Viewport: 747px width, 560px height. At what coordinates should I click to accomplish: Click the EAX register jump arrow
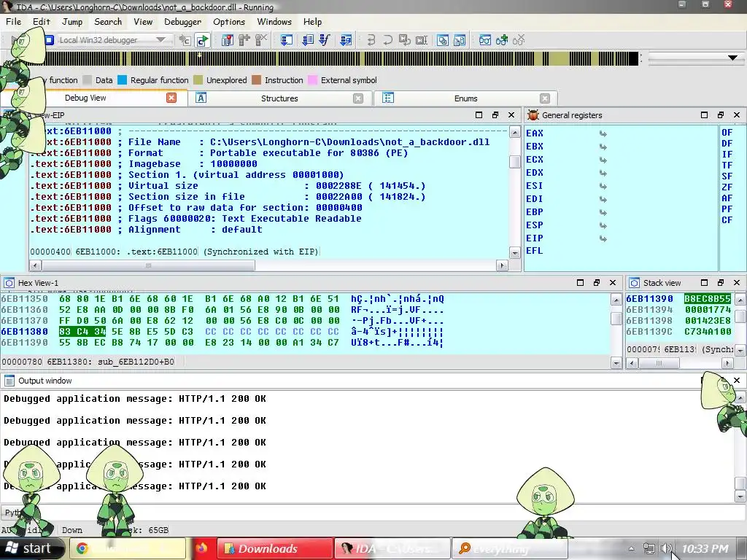point(603,134)
